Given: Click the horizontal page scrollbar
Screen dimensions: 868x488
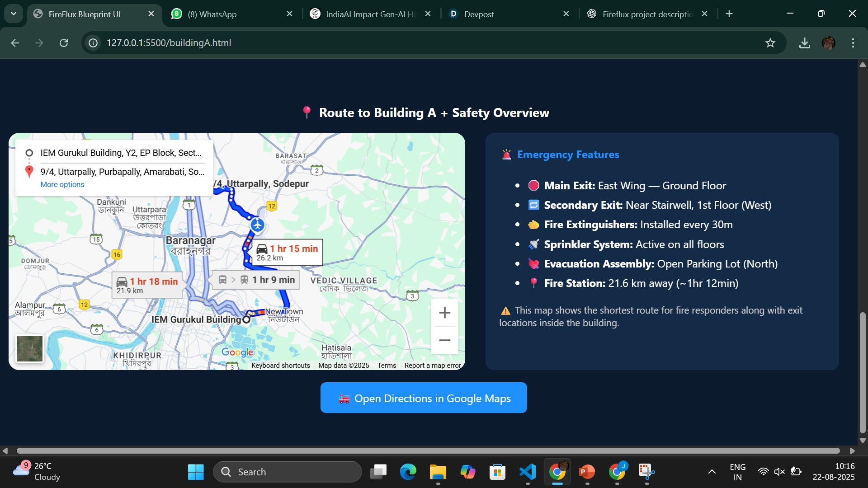Looking at the screenshot, I should tap(428, 450).
